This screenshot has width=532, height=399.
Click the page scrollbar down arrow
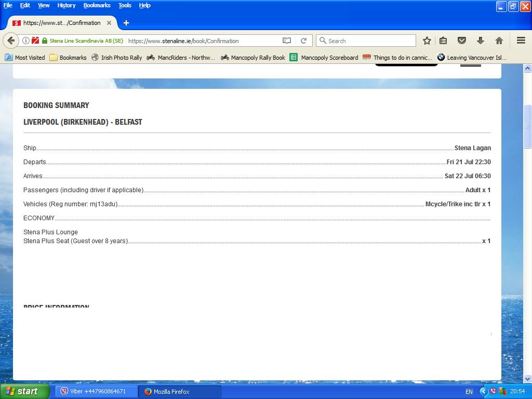(x=528, y=379)
